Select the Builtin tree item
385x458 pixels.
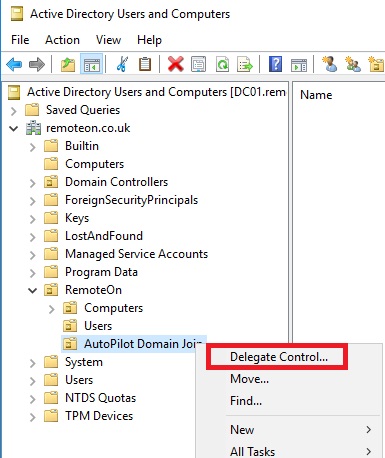(82, 146)
